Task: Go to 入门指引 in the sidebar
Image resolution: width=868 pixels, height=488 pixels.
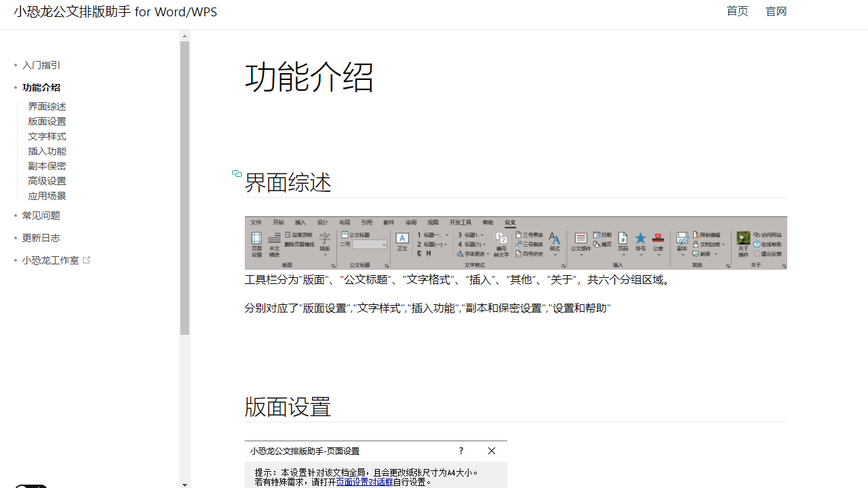Action: coord(41,65)
